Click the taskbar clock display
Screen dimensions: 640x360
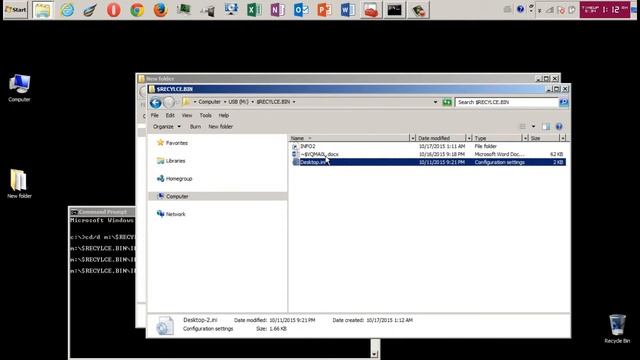click(x=605, y=9)
